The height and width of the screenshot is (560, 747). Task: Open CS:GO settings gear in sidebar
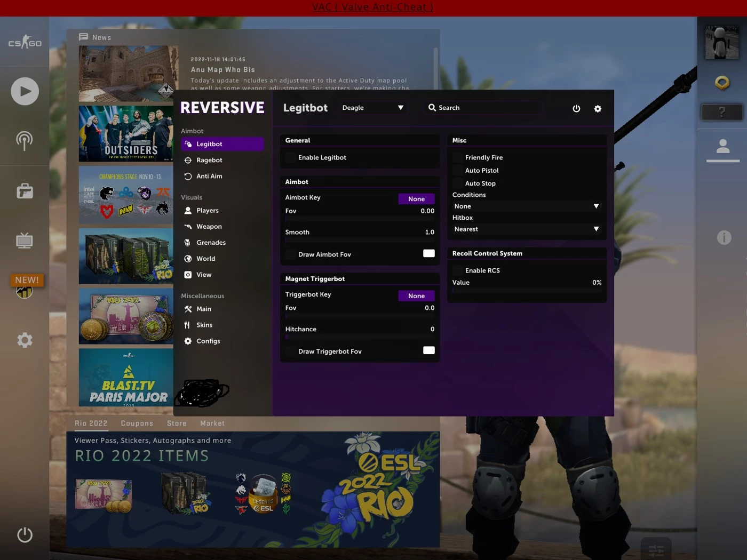(25, 340)
